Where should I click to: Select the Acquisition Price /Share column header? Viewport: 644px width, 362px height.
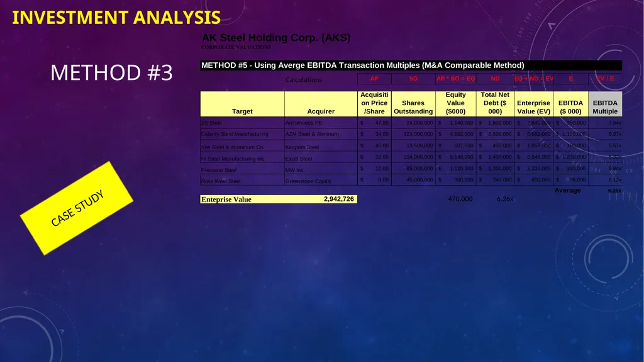(x=374, y=104)
